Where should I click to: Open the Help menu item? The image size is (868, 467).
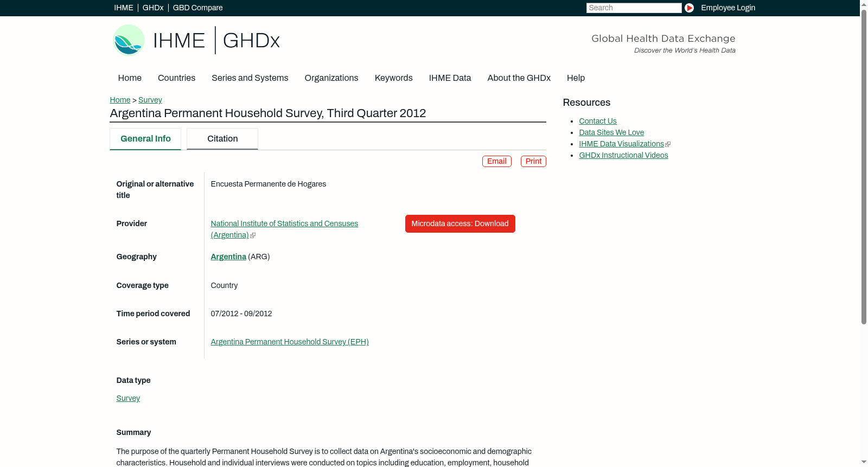pyautogui.click(x=576, y=78)
